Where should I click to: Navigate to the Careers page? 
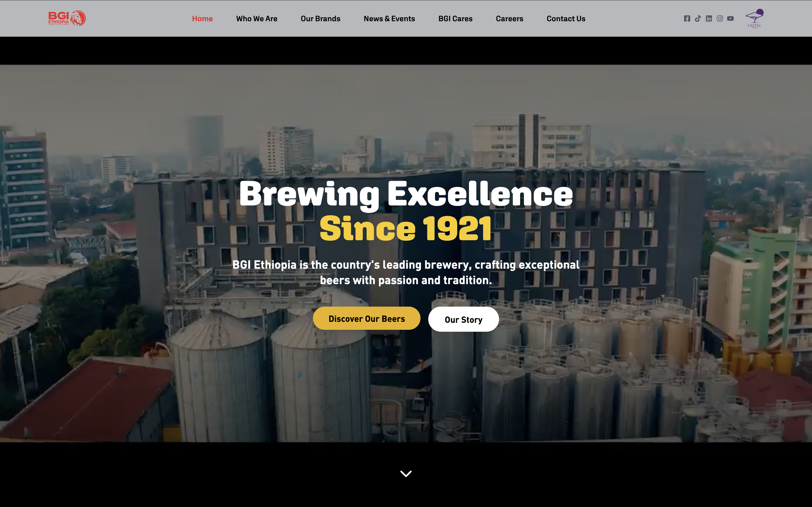(x=509, y=19)
